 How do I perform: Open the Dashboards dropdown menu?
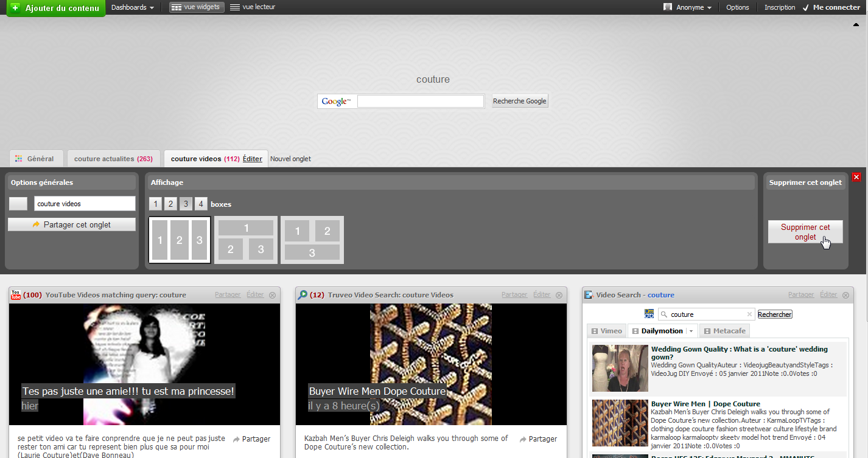click(x=133, y=7)
